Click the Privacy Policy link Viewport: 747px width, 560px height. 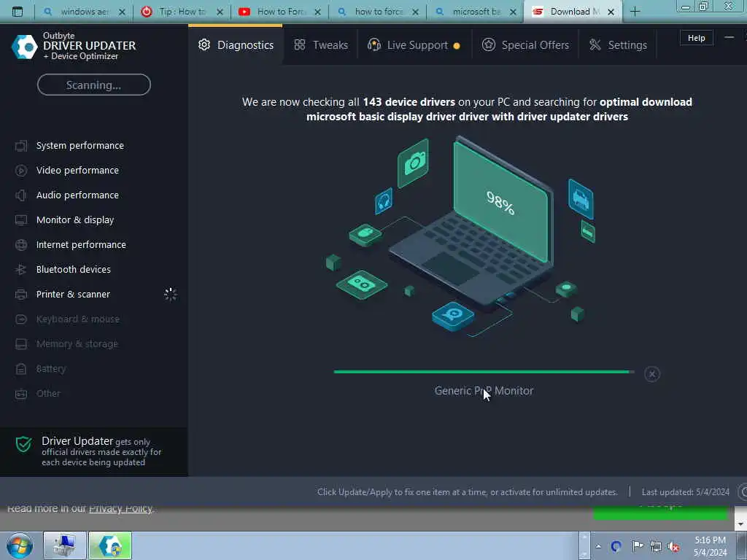[x=120, y=508]
